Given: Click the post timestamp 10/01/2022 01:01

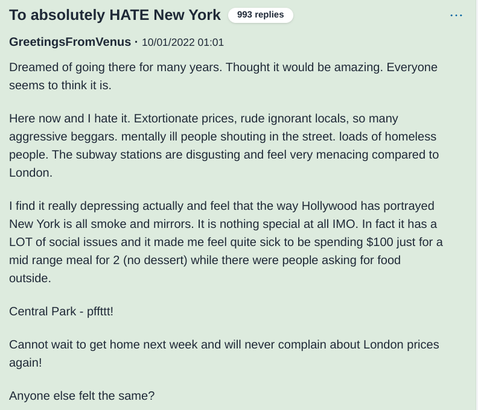Looking at the screenshot, I should coord(183,42).
